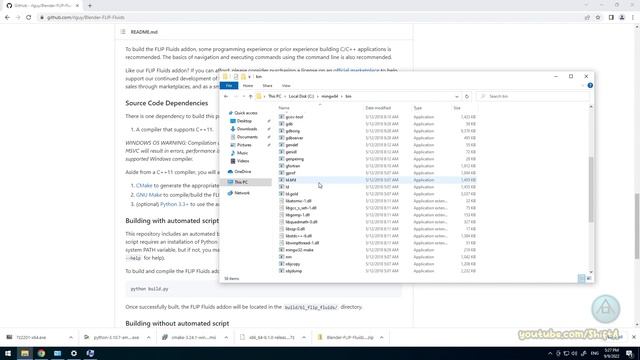Open options for Blender-FLIP-Fluids zip download

pos(382,338)
